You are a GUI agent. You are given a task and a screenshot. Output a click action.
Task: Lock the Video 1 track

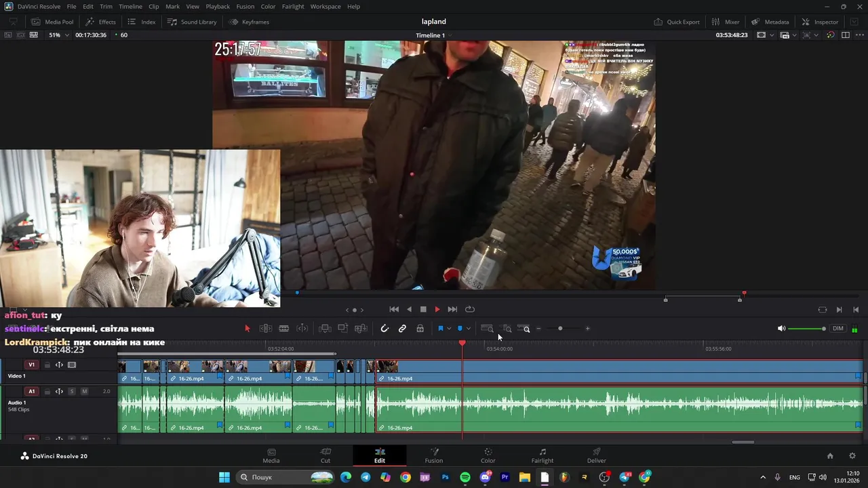point(47,365)
